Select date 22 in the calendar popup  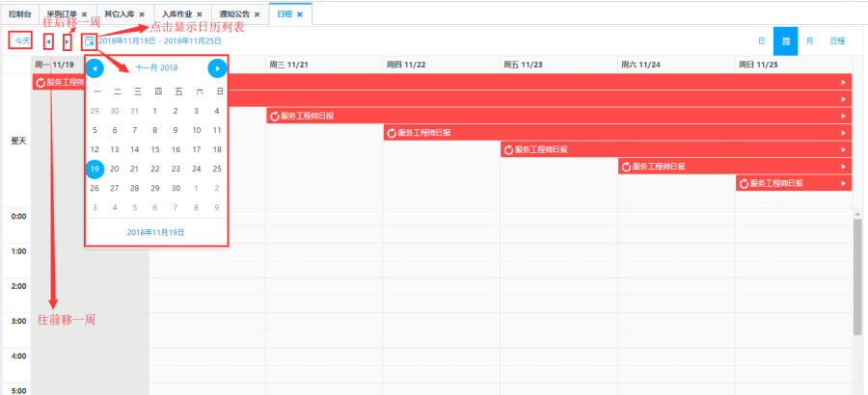coord(156,169)
